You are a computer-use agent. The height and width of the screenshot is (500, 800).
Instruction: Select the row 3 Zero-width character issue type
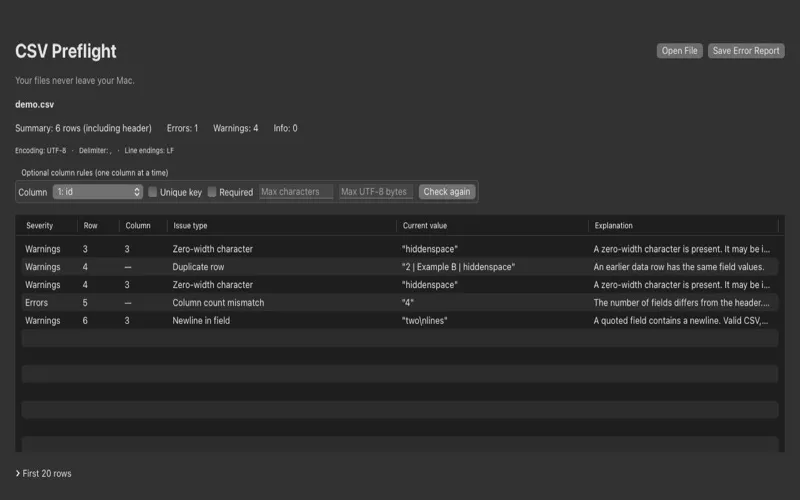(212, 249)
